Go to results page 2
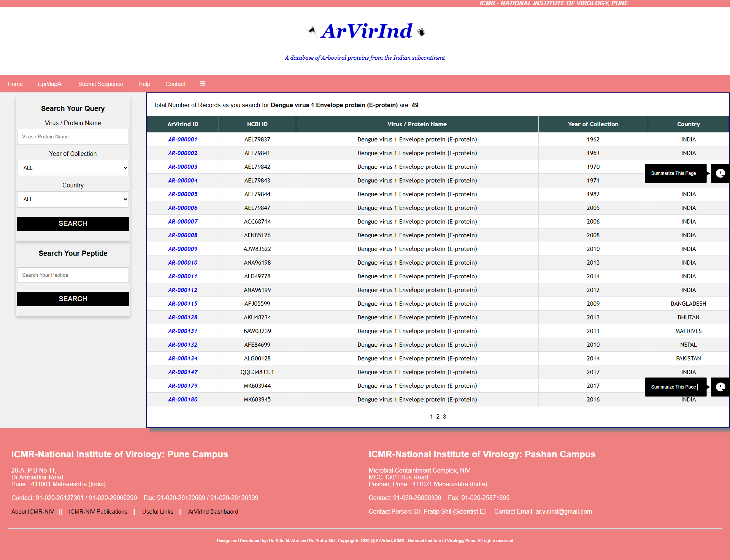 point(438,417)
